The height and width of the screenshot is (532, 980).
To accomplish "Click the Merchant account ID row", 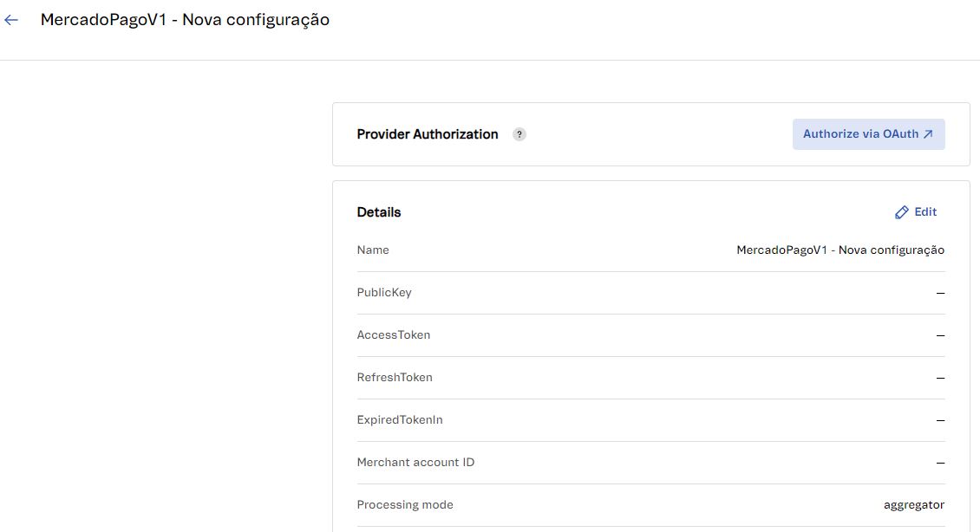I will coord(415,462).
